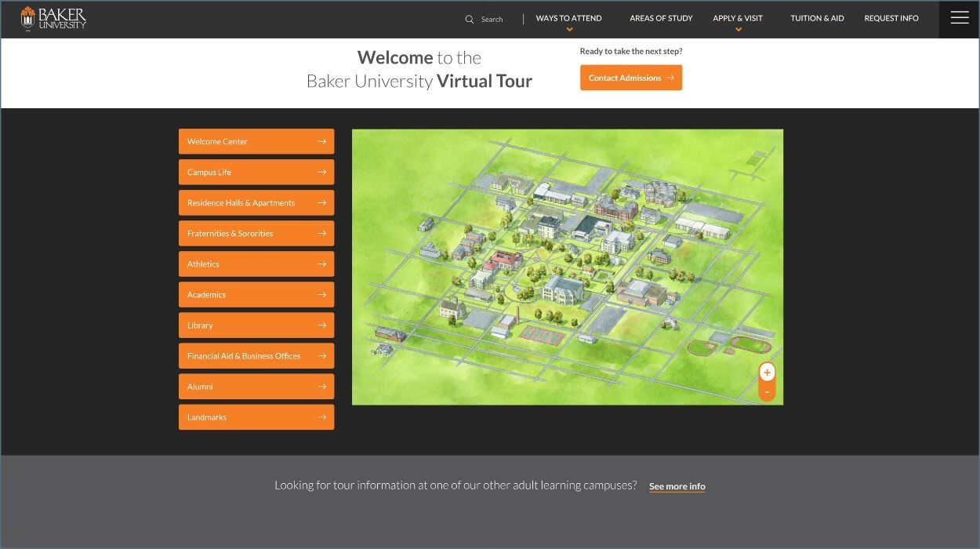Select the Welcome Center tour category
Screen dimensions: 980x549
click(256, 142)
